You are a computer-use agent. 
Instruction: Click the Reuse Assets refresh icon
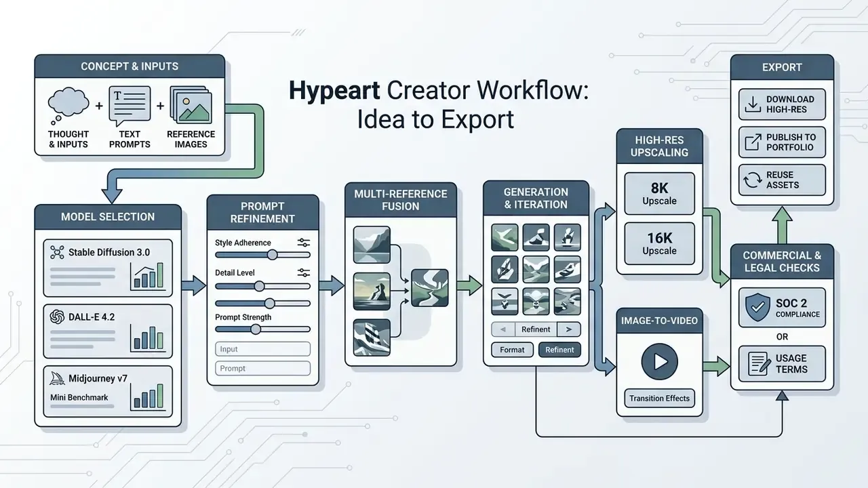(753, 180)
